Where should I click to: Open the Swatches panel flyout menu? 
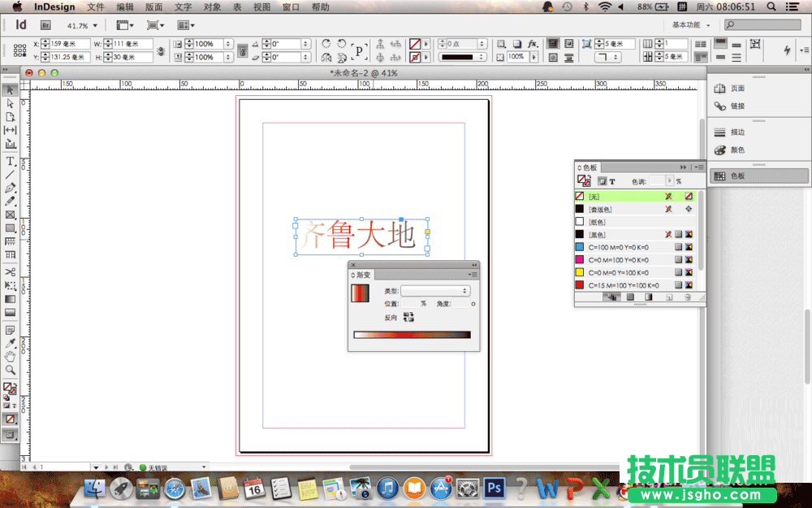click(698, 166)
